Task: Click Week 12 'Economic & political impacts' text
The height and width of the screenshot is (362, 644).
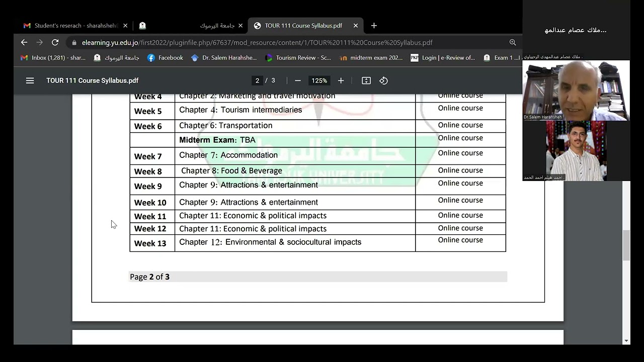Action: tap(253, 229)
